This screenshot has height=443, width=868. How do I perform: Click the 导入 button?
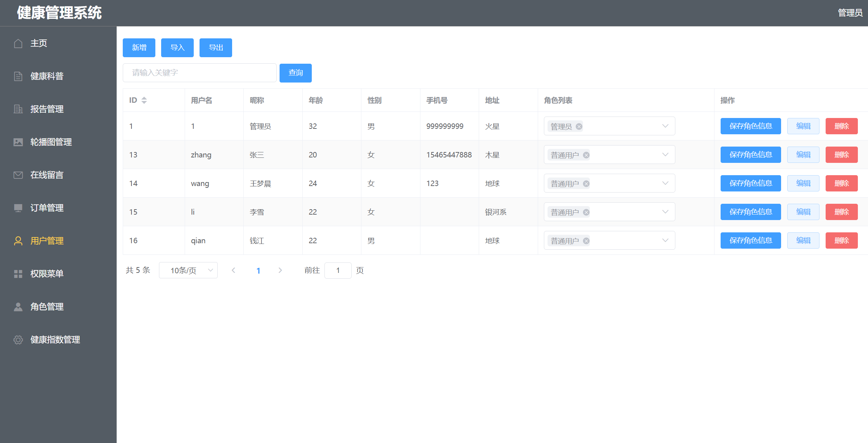pyautogui.click(x=177, y=48)
